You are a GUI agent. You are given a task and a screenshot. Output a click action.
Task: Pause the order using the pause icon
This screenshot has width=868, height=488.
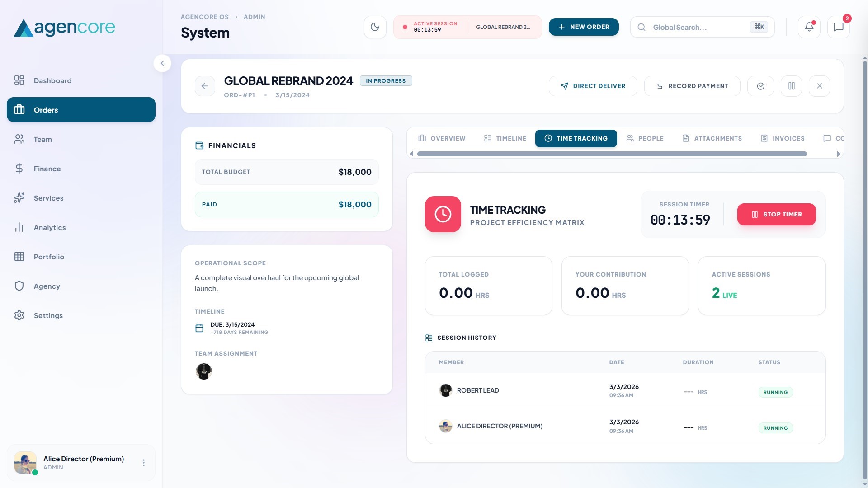tap(791, 86)
